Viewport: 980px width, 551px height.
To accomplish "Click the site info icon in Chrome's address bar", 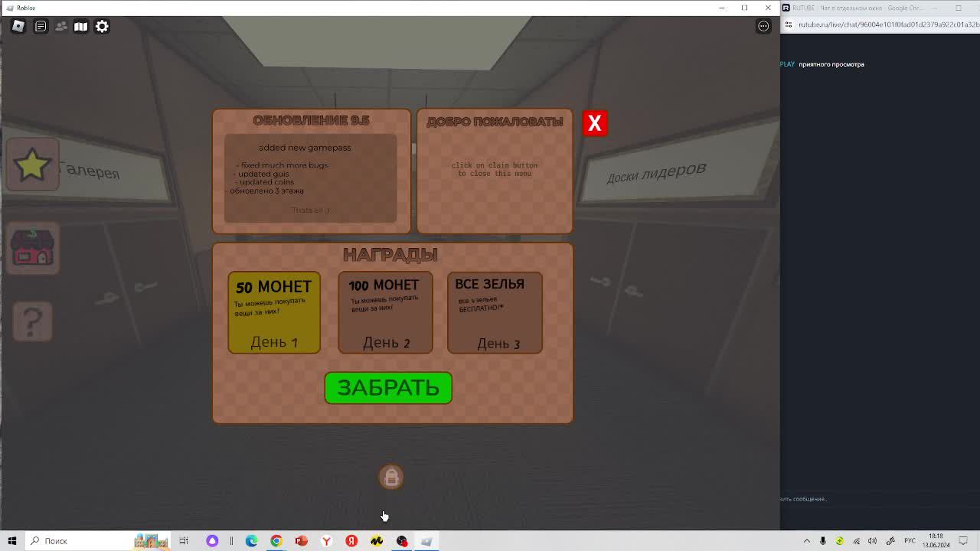I will [x=789, y=24].
